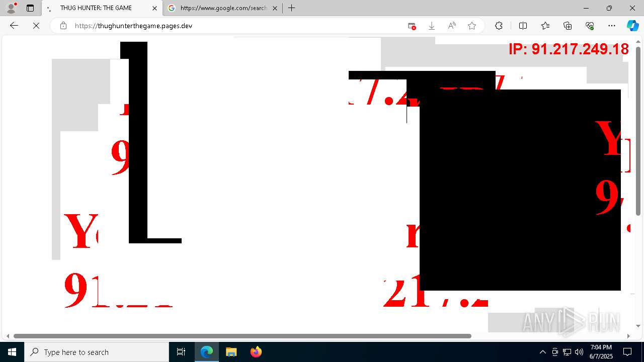Open the notification center
Screen dimensions: 644x362
(x=627, y=352)
